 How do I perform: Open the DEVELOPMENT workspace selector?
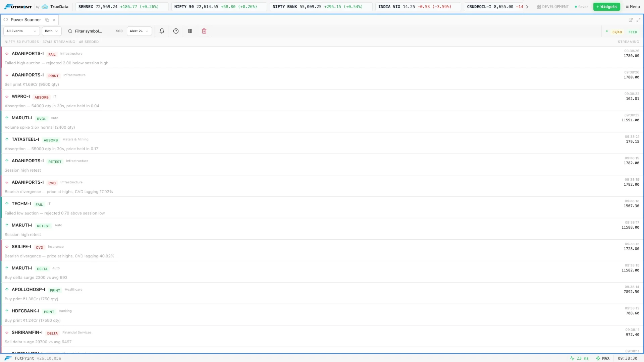click(553, 7)
